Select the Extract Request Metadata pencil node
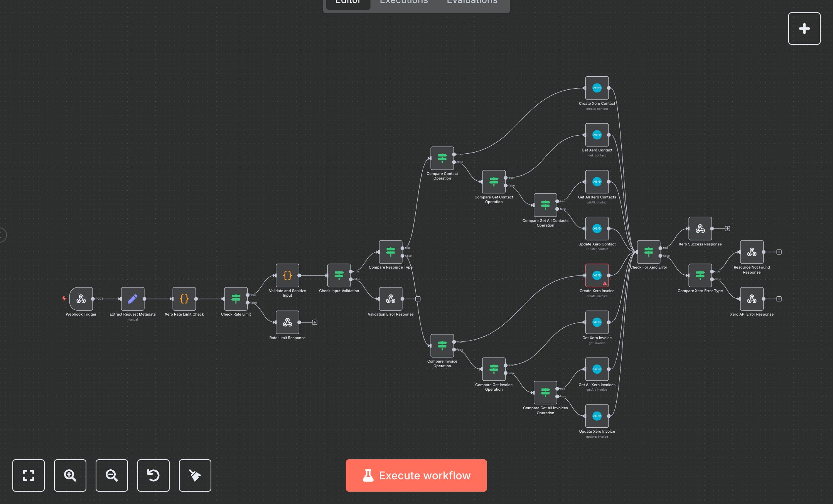833x504 pixels. [x=133, y=299]
